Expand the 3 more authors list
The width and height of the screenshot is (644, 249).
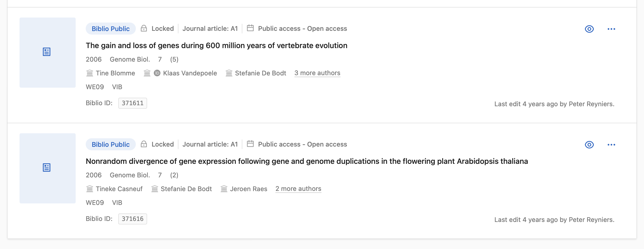point(317,73)
